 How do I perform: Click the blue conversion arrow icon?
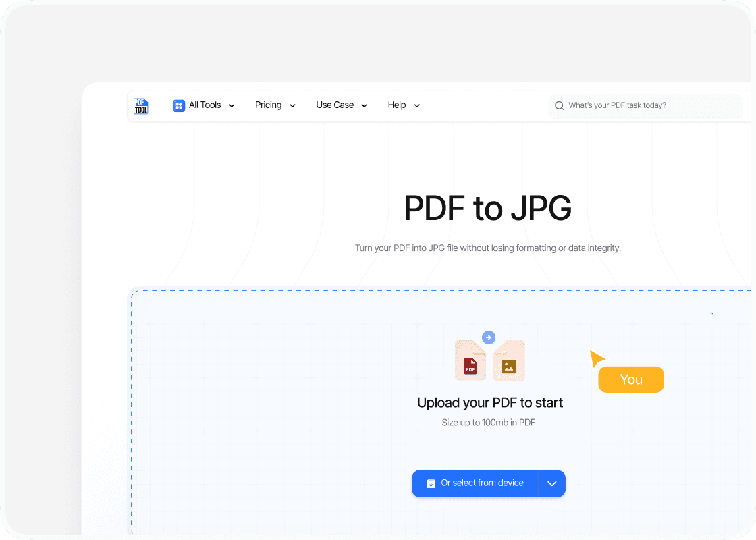coord(489,337)
